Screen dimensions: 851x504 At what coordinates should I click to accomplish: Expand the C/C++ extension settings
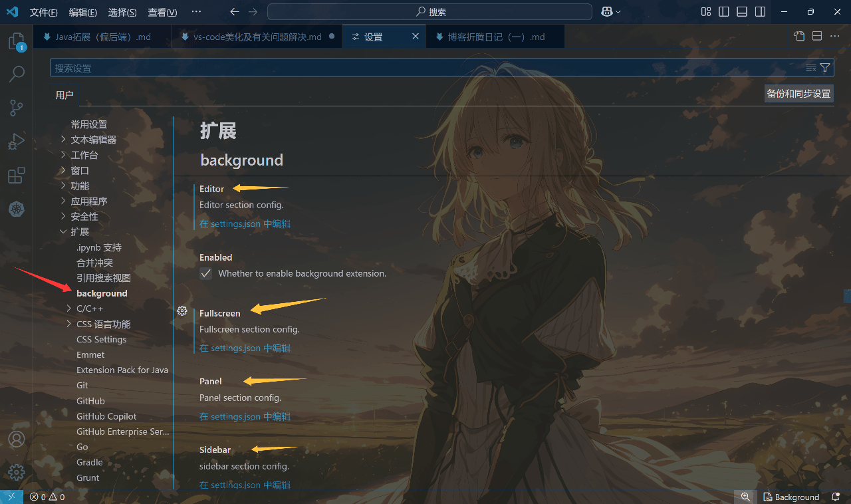69,309
